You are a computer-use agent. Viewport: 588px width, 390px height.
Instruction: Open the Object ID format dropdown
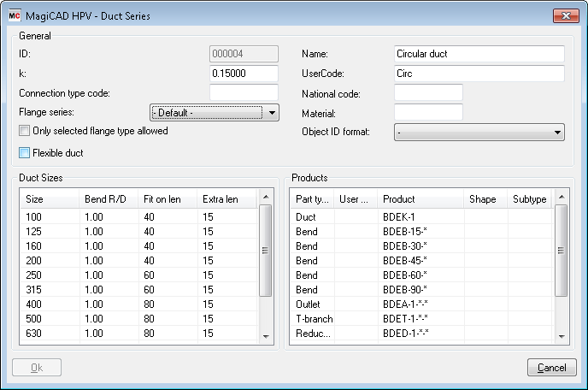point(479,132)
